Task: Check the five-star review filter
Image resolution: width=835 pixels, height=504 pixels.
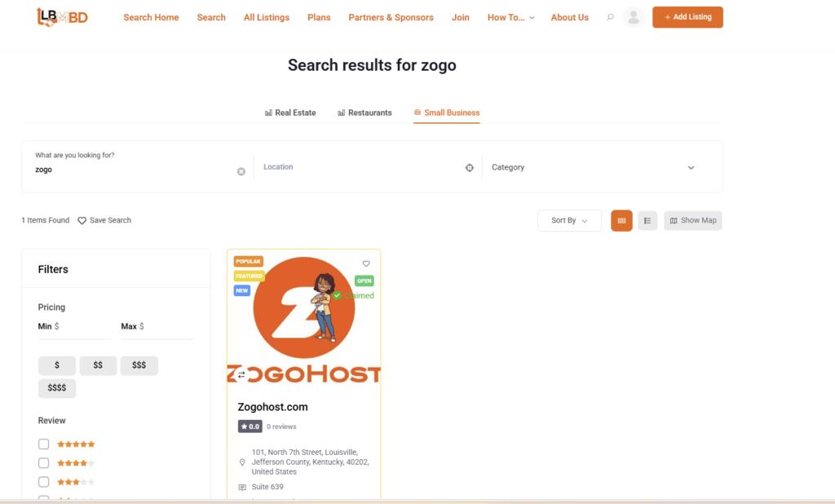Action: [x=44, y=444]
